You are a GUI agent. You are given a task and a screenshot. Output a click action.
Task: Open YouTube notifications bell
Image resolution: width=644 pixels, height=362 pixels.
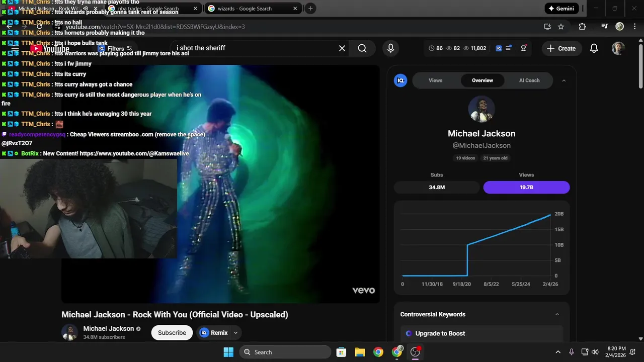[594, 48]
